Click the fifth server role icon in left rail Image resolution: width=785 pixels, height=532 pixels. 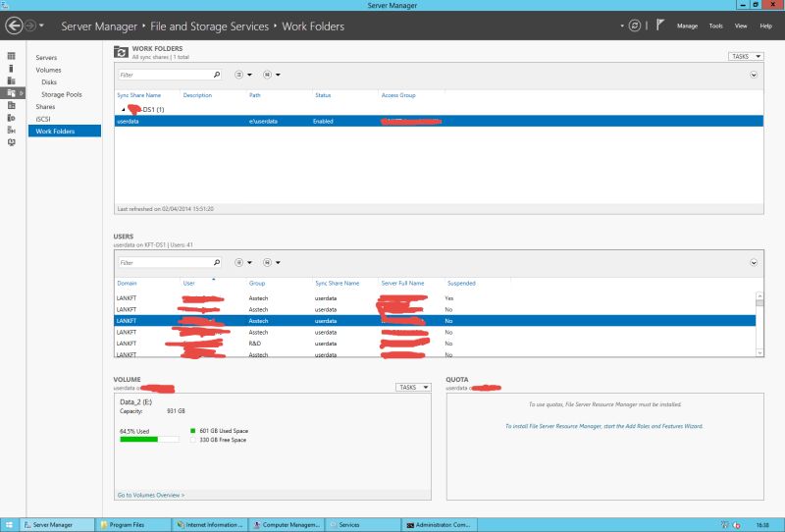coord(11,105)
